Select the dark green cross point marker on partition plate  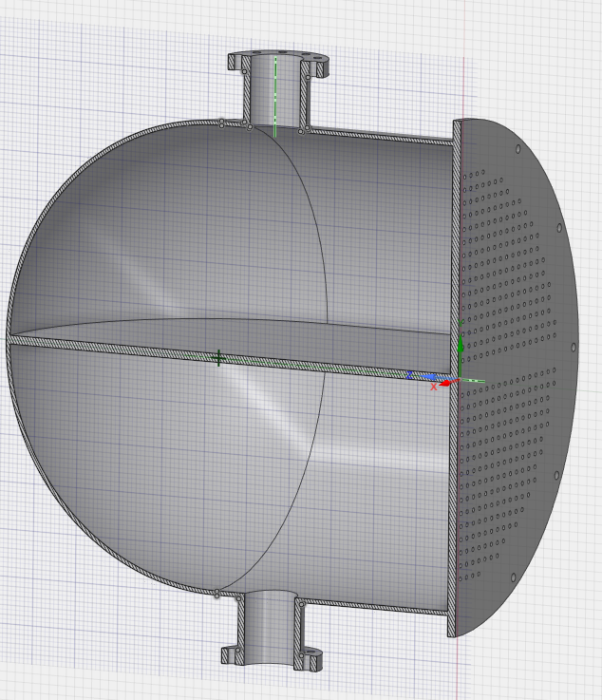click(x=218, y=358)
